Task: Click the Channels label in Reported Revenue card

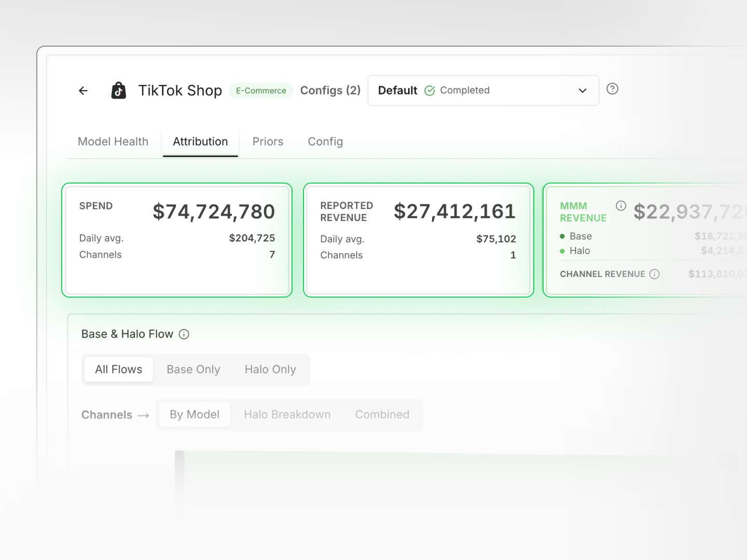Action: click(x=341, y=255)
